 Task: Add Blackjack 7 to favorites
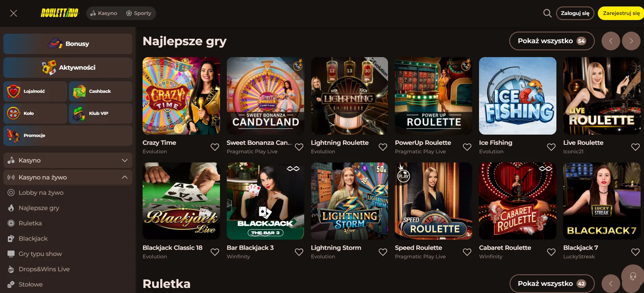coord(635,252)
